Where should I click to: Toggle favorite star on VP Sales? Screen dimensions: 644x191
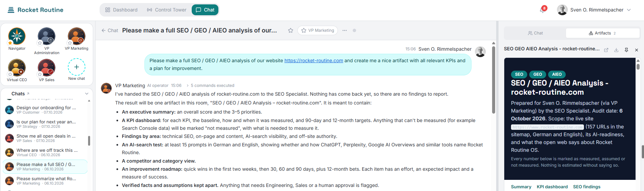pyautogui.click(x=40, y=74)
